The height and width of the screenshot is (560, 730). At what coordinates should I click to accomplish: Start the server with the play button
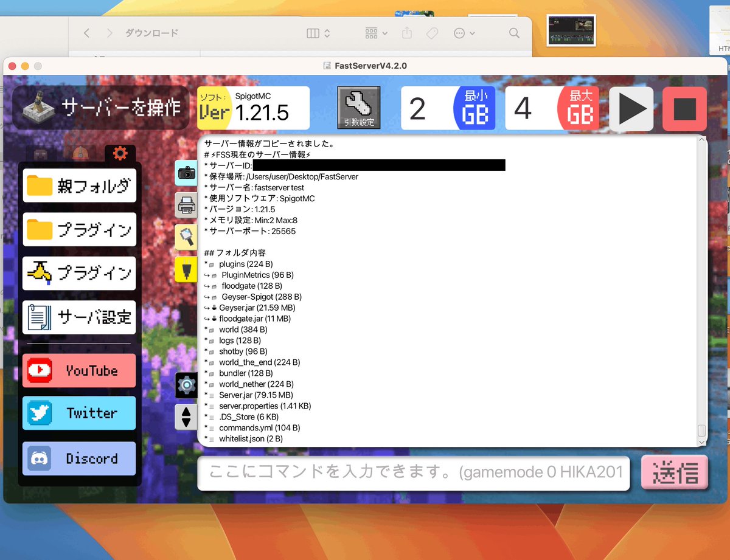[x=631, y=109]
